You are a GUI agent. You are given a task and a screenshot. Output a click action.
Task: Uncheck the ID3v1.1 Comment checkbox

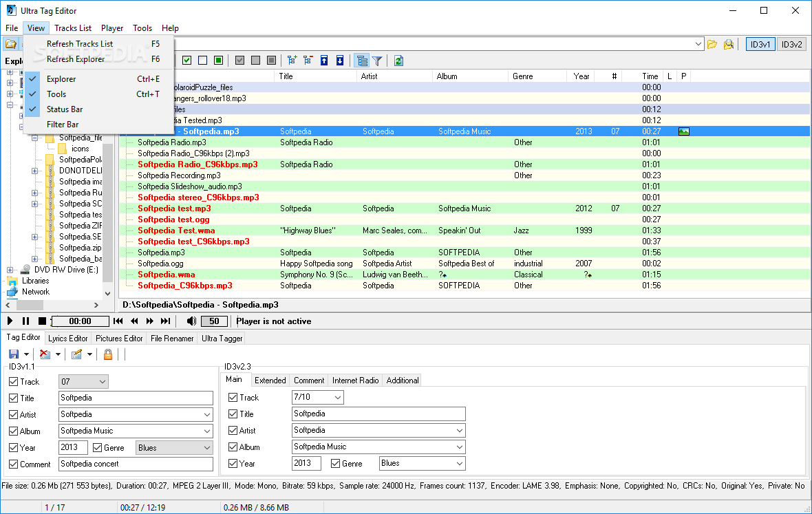[14, 464]
